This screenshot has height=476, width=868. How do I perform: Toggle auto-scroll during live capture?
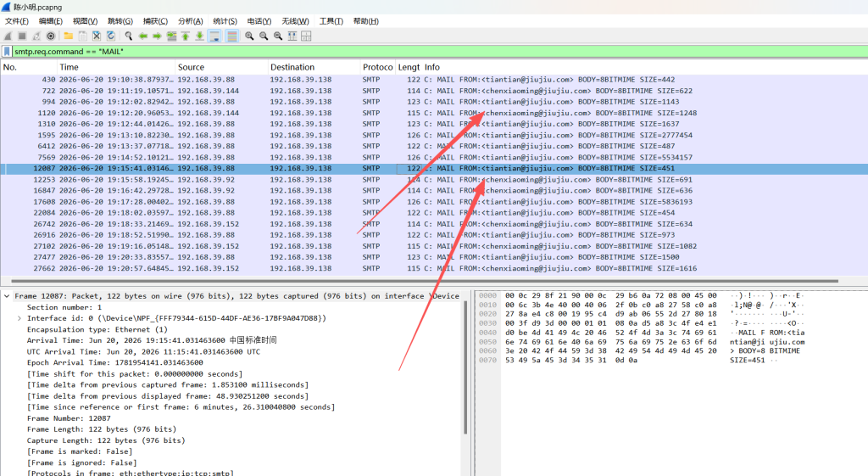(x=214, y=36)
